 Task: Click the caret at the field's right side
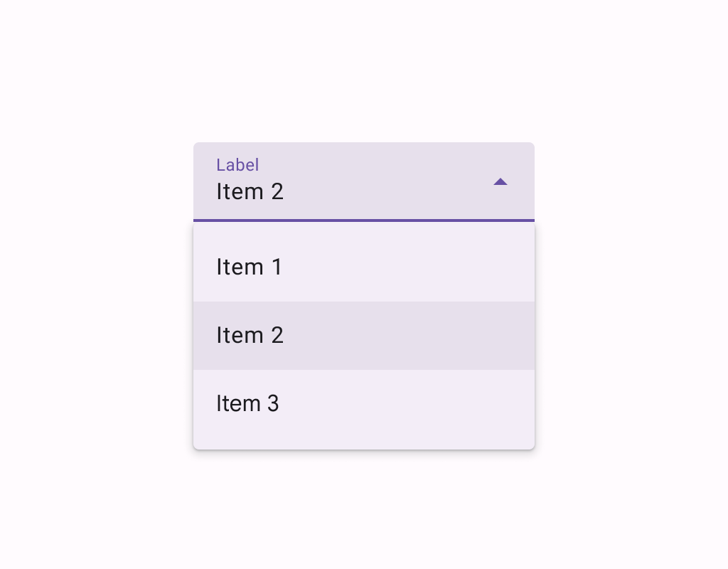point(500,181)
